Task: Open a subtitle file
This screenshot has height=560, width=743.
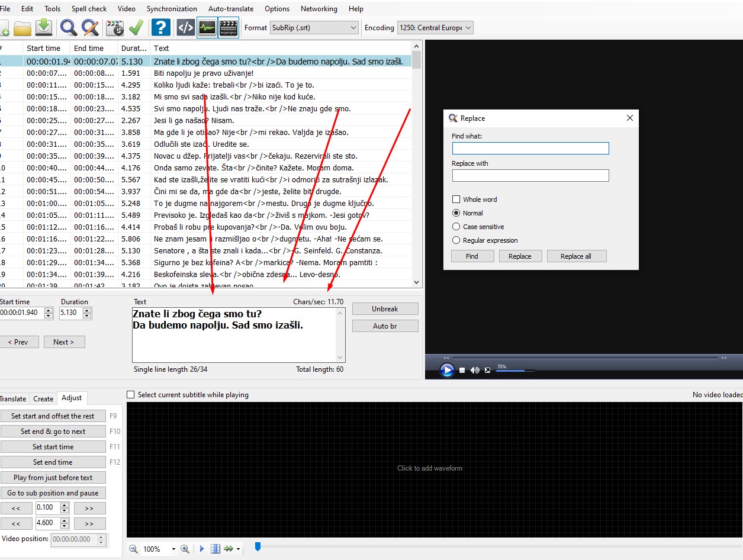Action: click(22, 27)
